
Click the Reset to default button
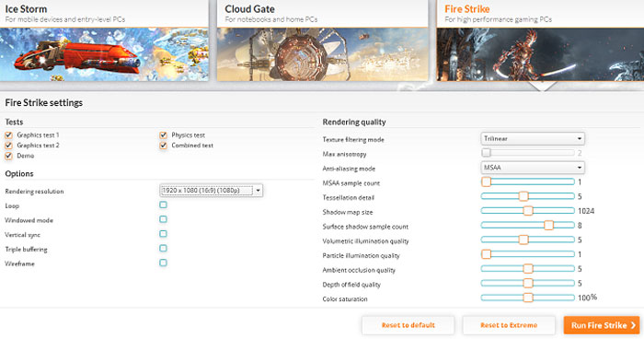pyautogui.click(x=408, y=325)
